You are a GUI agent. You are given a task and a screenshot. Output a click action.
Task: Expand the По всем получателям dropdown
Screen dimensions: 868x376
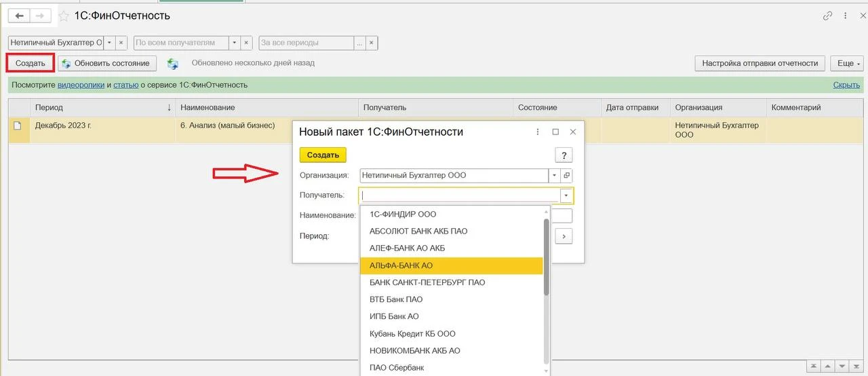235,43
